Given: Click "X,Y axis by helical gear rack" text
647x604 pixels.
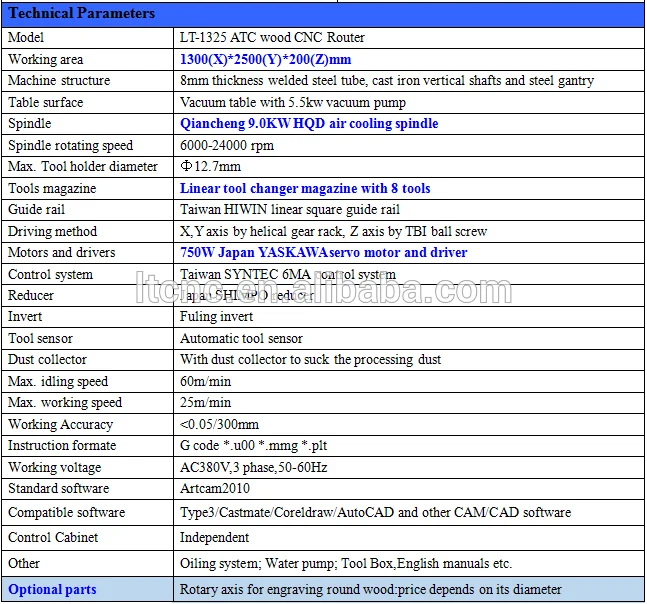Looking at the screenshot, I should [262, 231].
